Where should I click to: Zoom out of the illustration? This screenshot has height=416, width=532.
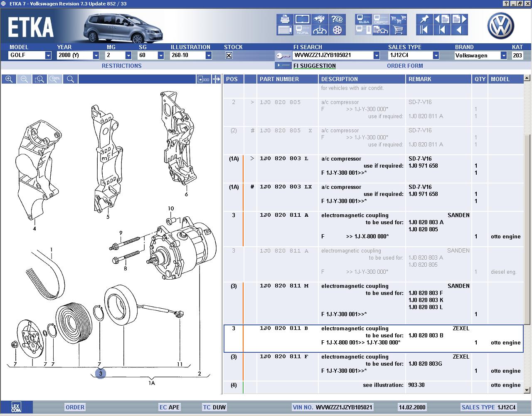[x=25, y=79]
